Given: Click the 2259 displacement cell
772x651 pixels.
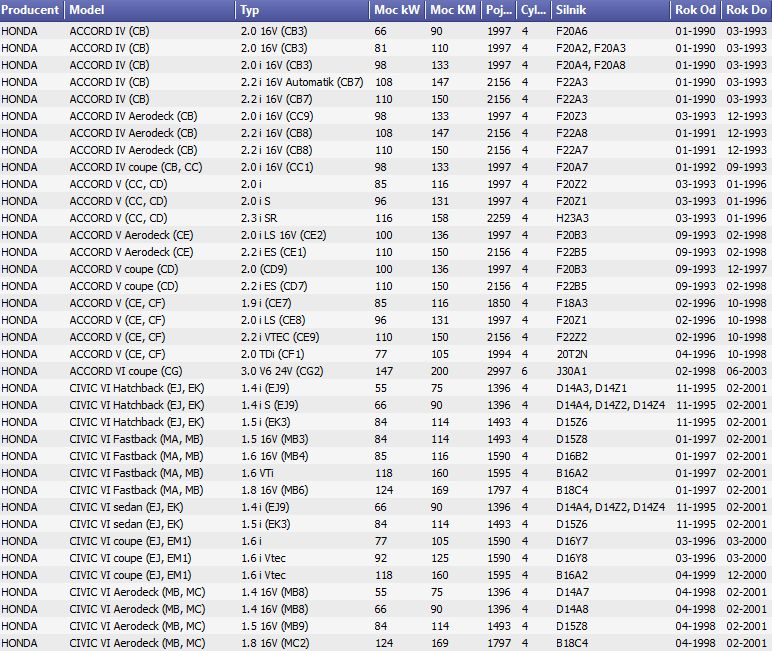Looking at the screenshot, I should (499, 218).
